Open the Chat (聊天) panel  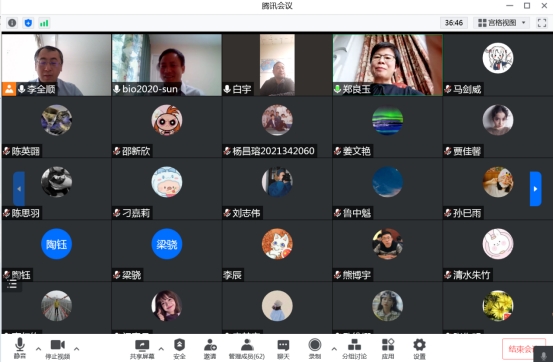(283, 349)
